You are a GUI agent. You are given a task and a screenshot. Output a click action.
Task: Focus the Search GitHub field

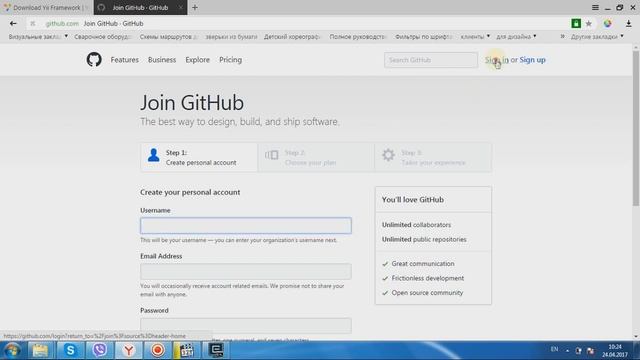[431, 60]
